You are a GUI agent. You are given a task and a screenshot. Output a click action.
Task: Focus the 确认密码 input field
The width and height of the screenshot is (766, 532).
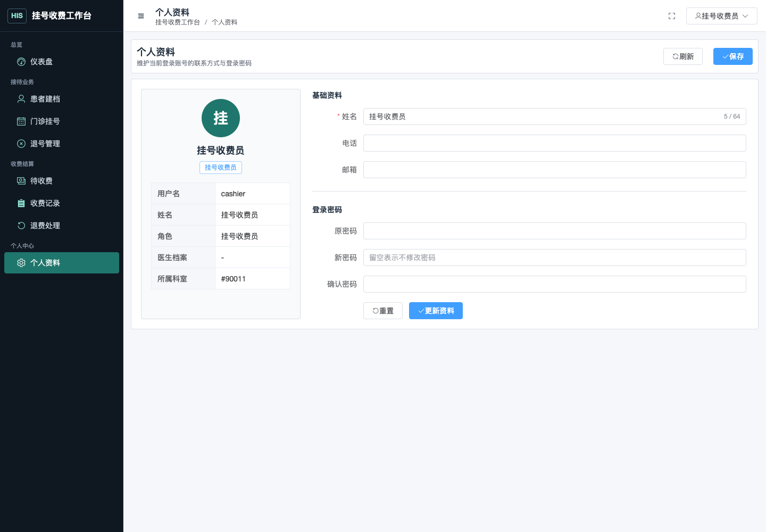[555, 284]
